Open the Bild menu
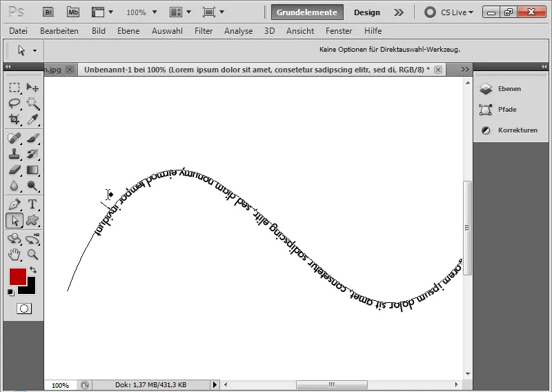Image resolution: width=552 pixels, height=392 pixels. (x=99, y=31)
